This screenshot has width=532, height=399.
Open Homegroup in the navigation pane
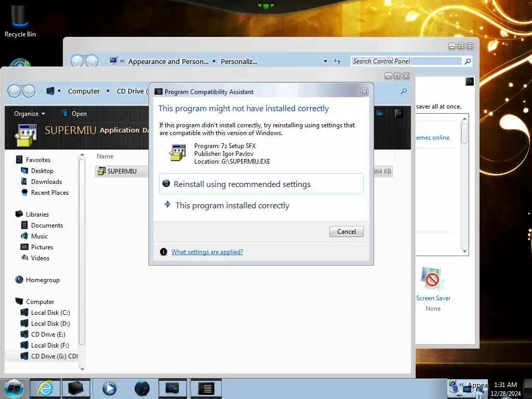(43, 280)
